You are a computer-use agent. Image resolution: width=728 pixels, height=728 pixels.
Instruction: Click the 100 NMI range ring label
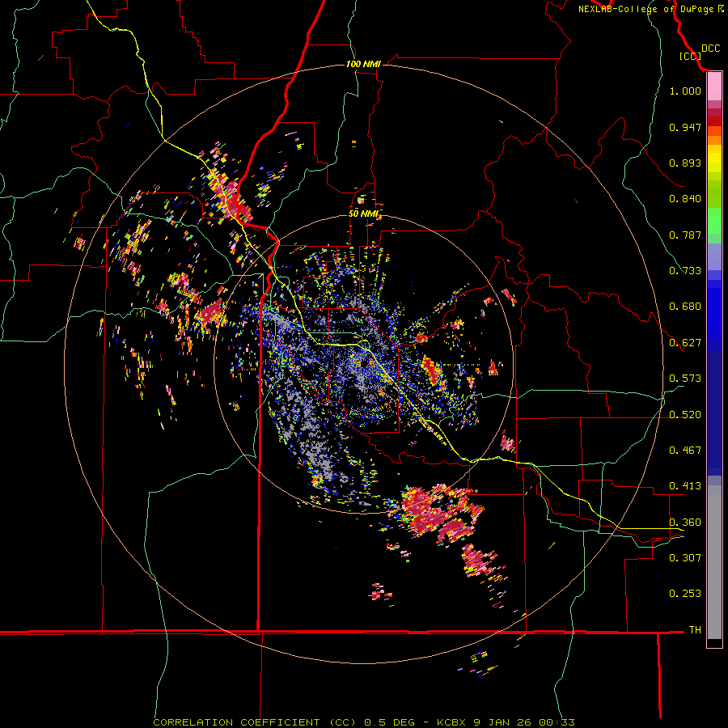(x=363, y=64)
